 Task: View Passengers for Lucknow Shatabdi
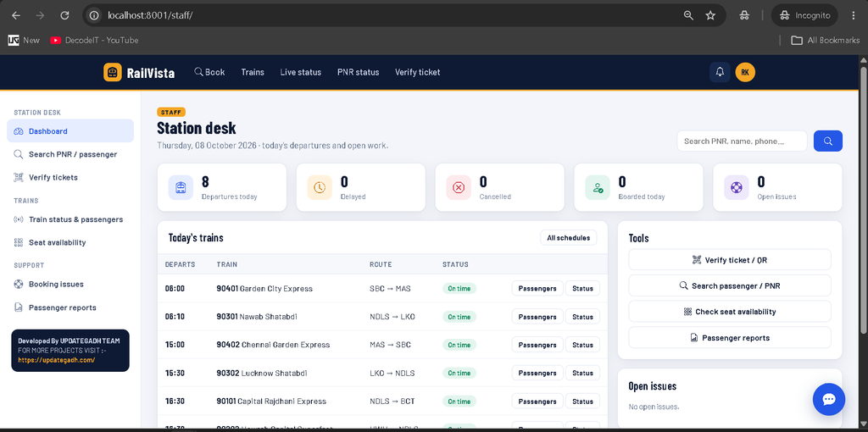click(537, 373)
